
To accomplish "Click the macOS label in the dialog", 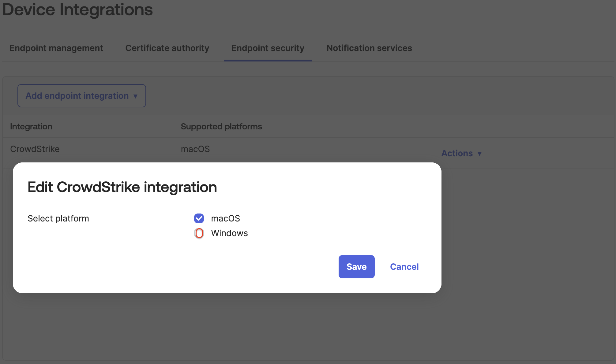I will 226,218.
